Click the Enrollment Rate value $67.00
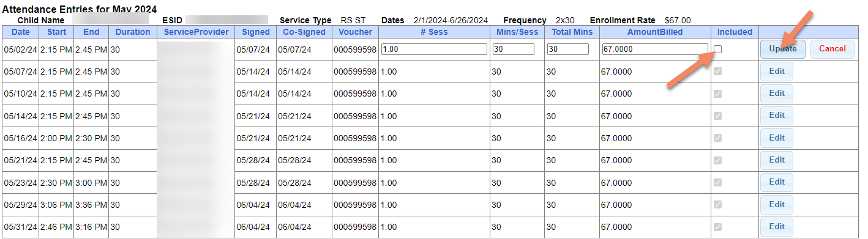The width and height of the screenshot is (868, 239). [x=678, y=20]
